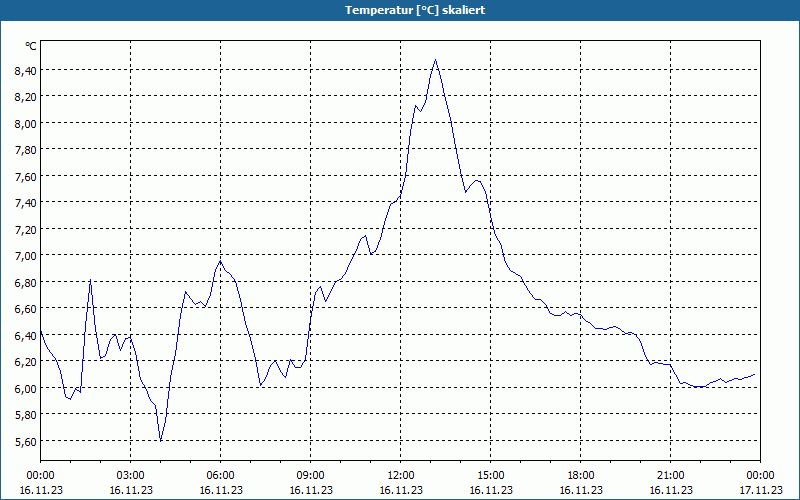Click the 21:00 time axis label

[x=670, y=476]
